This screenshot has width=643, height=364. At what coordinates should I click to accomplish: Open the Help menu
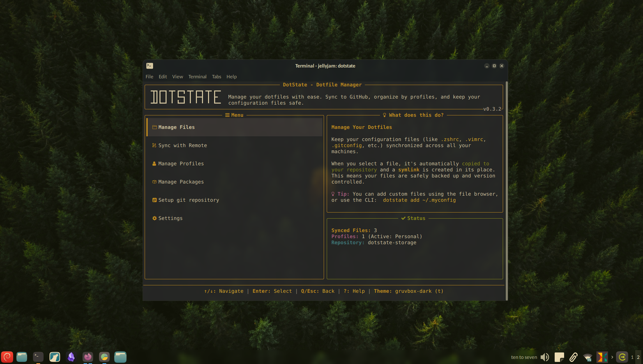pyautogui.click(x=231, y=77)
